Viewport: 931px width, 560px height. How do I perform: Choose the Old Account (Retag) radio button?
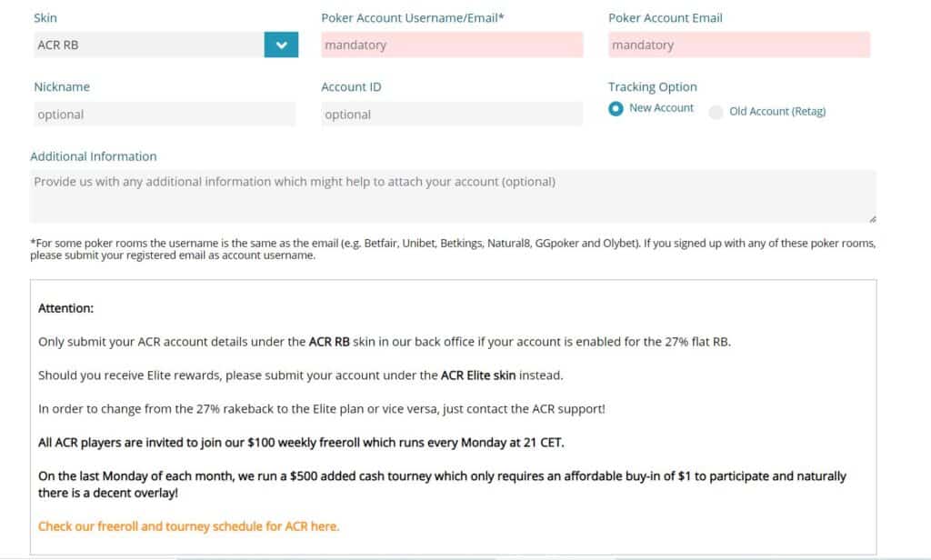tap(716, 112)
